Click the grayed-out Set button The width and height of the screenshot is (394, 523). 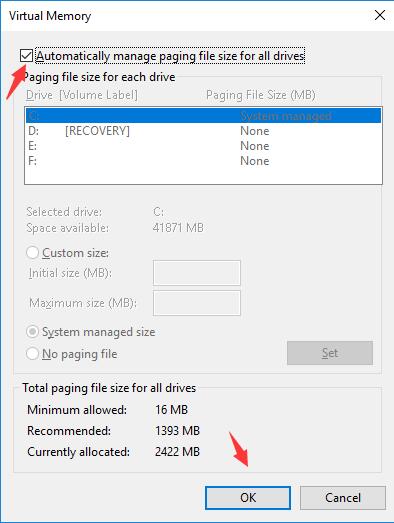click(330, 353)
